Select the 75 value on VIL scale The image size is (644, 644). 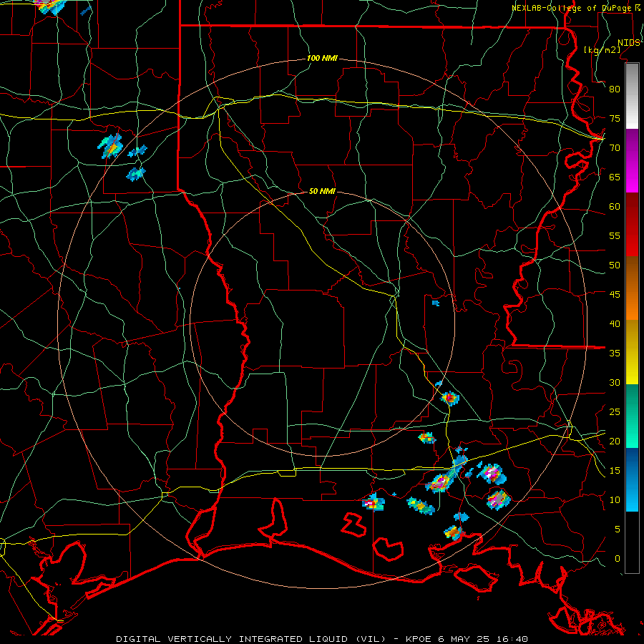615,118
